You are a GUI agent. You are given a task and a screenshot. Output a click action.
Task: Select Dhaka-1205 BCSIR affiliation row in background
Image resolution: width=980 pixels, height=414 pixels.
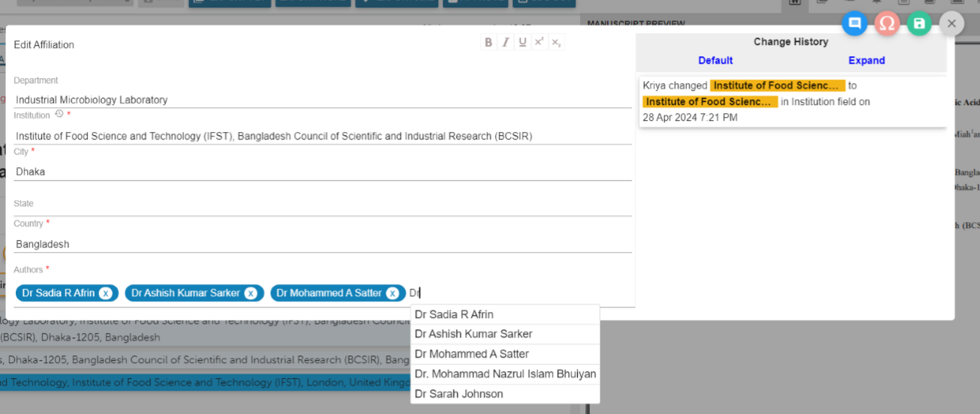click(x=205, y=360)
